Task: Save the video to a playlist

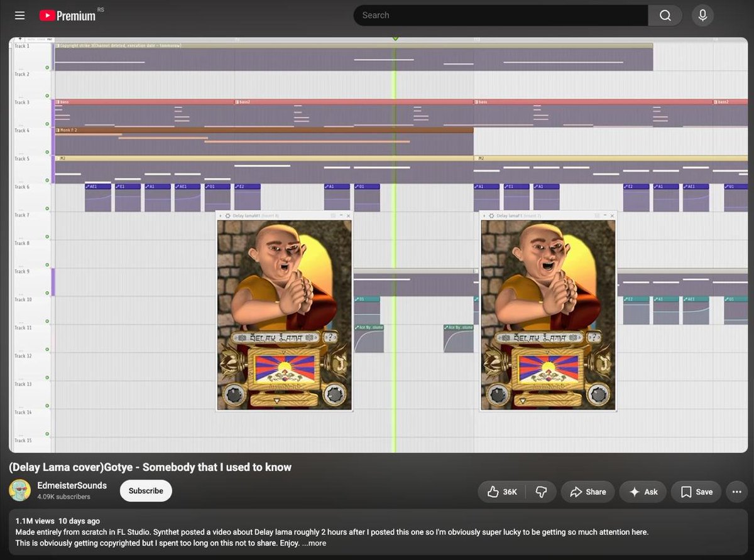Action: (x=696, y=492)
